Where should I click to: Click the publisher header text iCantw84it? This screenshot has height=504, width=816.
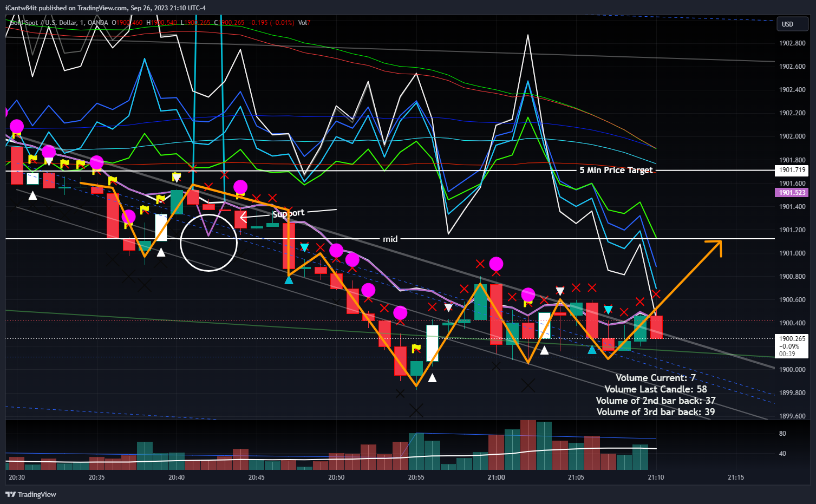(x=21, y=8)
